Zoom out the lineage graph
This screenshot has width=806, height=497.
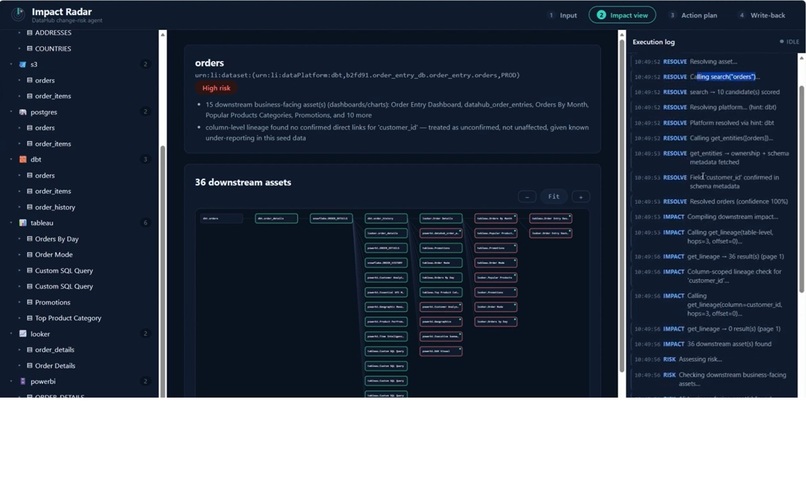527,197
